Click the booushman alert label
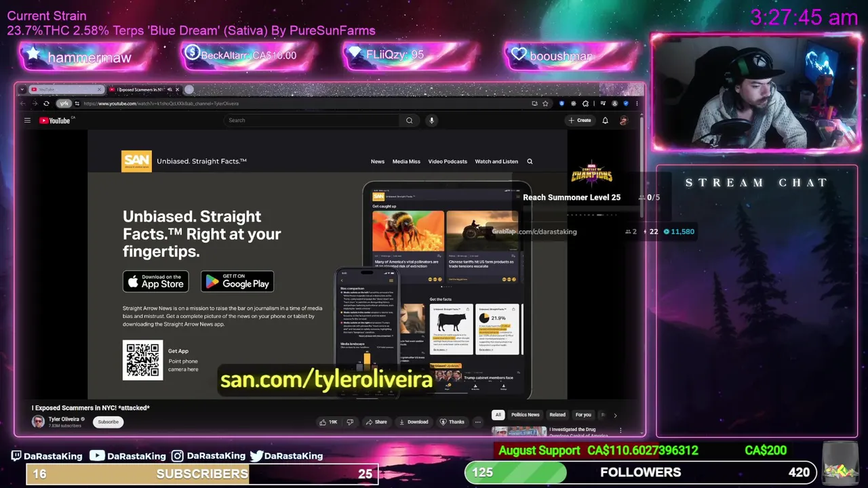Screen dimensions: 868x488 click(561, 56)
